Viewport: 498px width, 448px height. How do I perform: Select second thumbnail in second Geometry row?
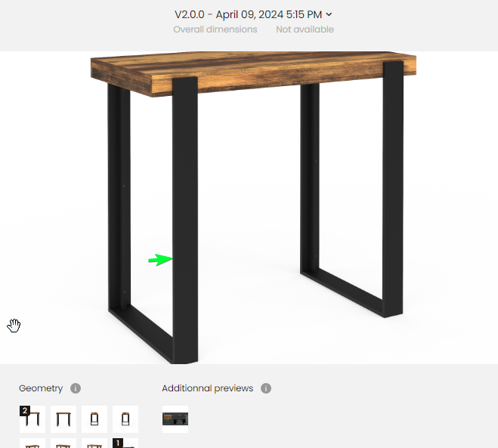coord(63,443)
